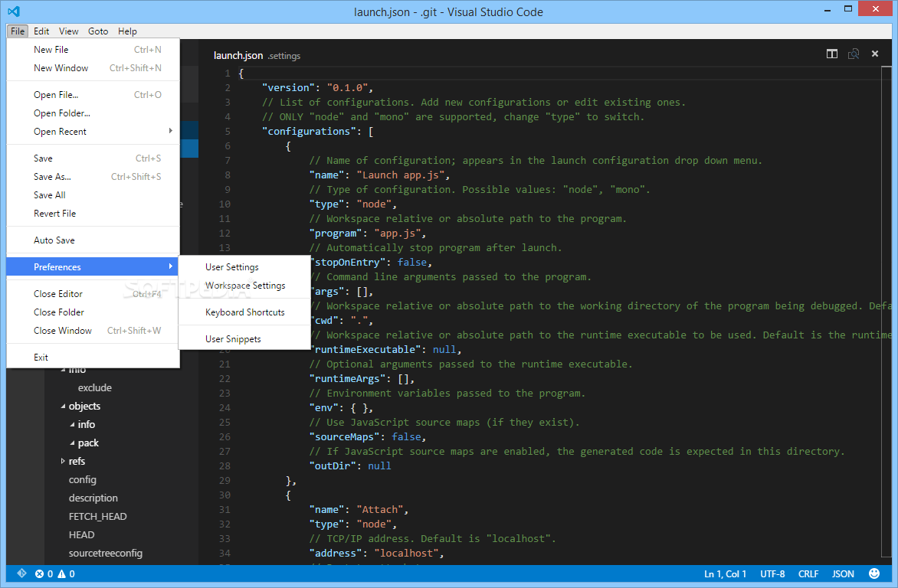Change the CRLF line ending in the status bar
The height and width of the screenshot is (588, 898).
pyautogui.click(x=808, y=573)
